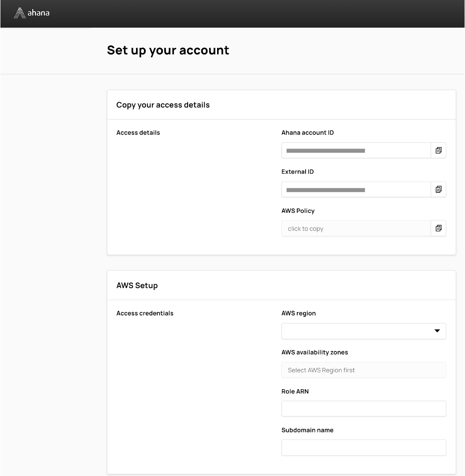
Task: Click the AWS availability zones field
Action: [x=364, y=370]
